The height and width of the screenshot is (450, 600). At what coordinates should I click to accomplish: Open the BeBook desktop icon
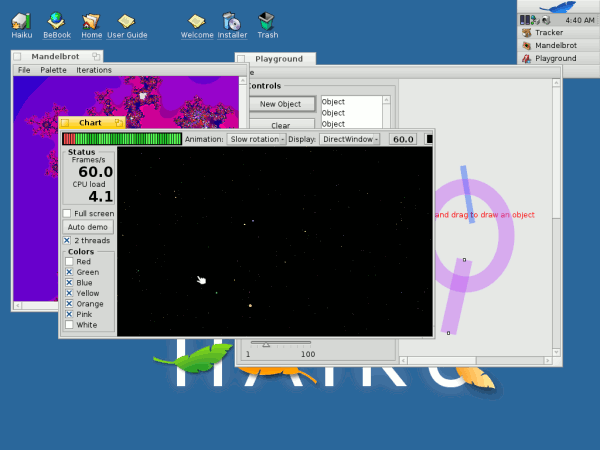click(x=57, y=21)
